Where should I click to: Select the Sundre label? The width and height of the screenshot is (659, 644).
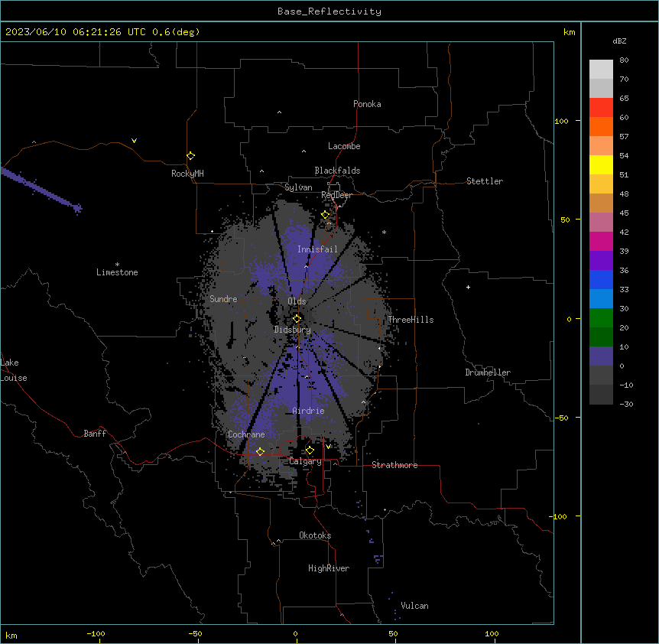point(223,299)
